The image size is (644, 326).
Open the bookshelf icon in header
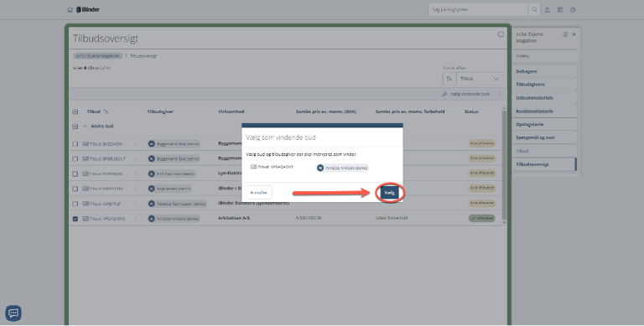(560, 9)
